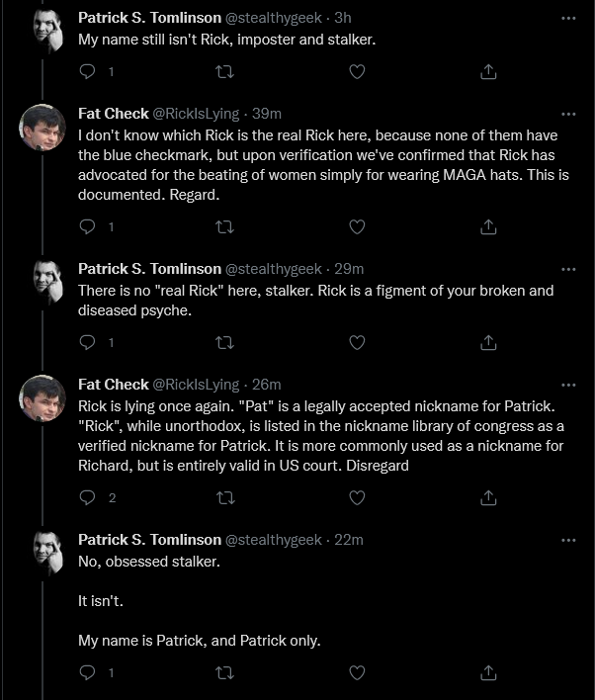Like the 'My name is Patrick' tweet
The image size is (595, 700).
[x=357, y=672]
